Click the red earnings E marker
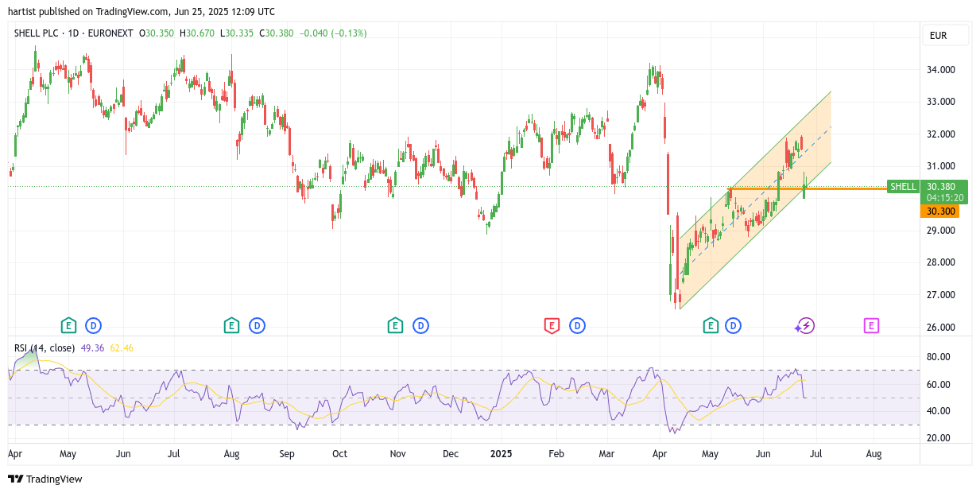 coord(552,325)
